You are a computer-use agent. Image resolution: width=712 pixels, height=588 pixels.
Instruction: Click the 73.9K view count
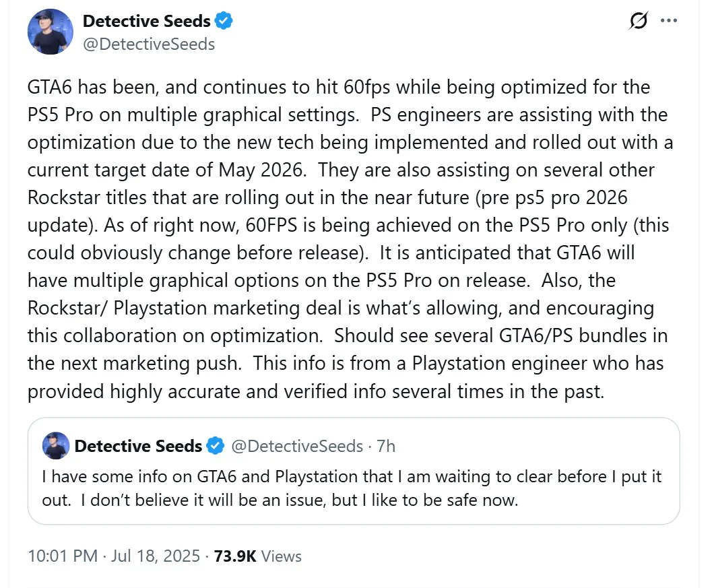pyautogui.click(x=235, y=556)
